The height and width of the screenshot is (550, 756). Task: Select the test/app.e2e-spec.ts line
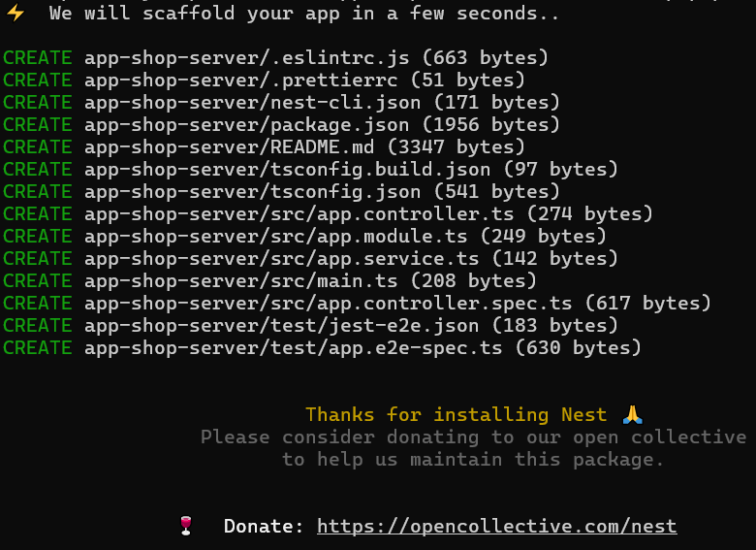coord(322,348)
